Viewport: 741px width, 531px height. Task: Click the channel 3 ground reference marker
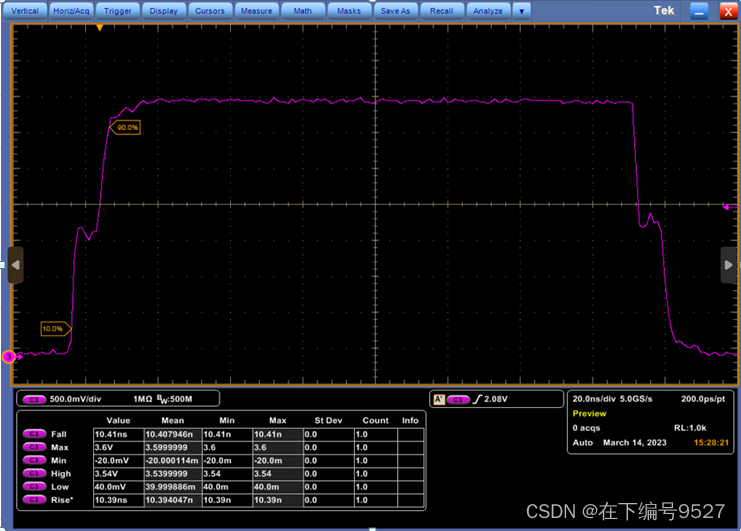pyautogui.click(x=9, y=357)
